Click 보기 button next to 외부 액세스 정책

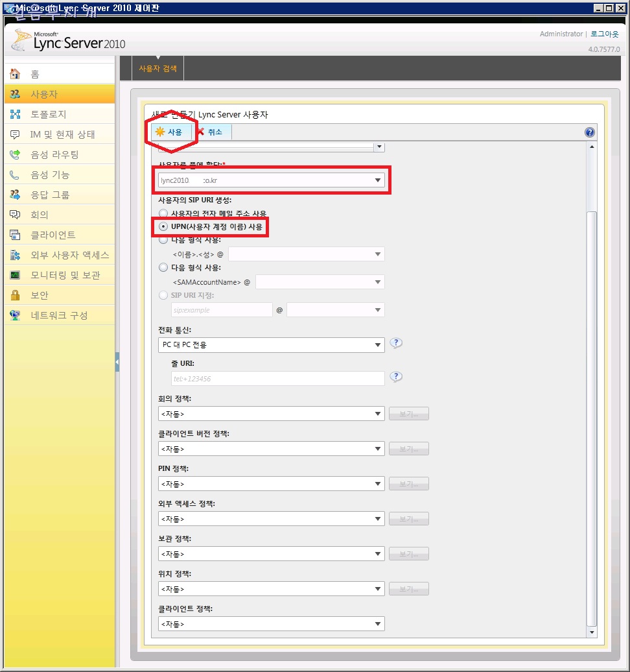click(408, 519)
